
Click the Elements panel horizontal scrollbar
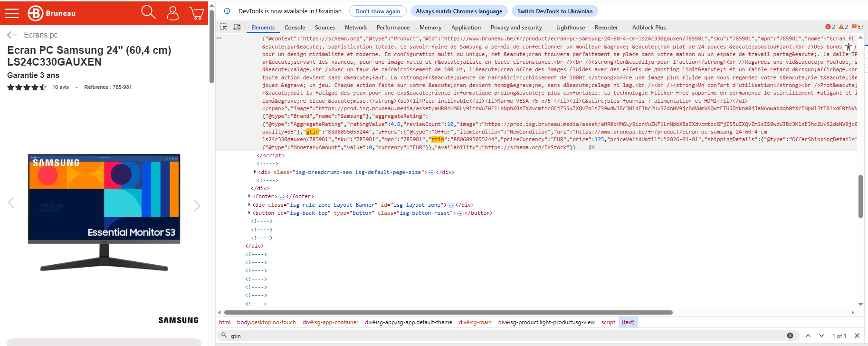pos(448,312)
